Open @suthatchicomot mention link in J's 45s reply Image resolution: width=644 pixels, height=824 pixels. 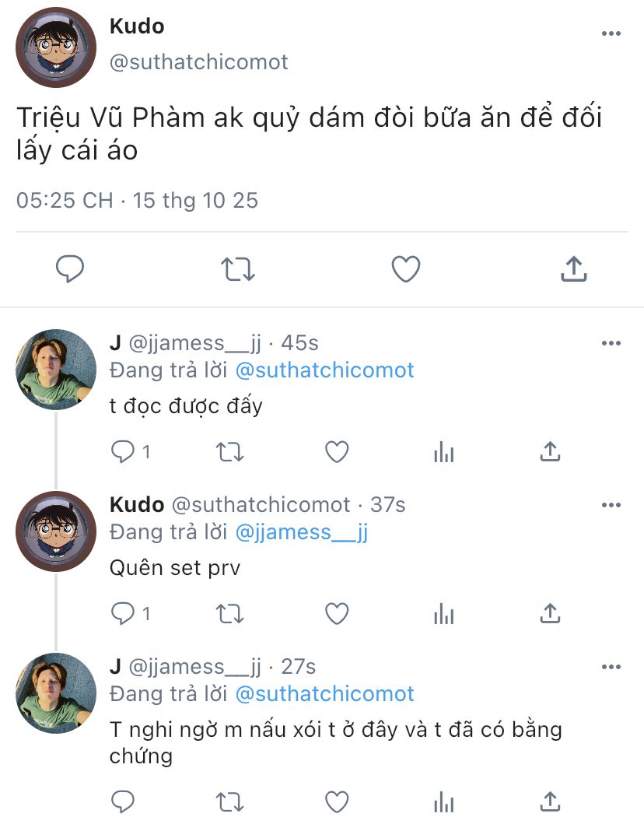pyautogui.click(x=324, y=370)
